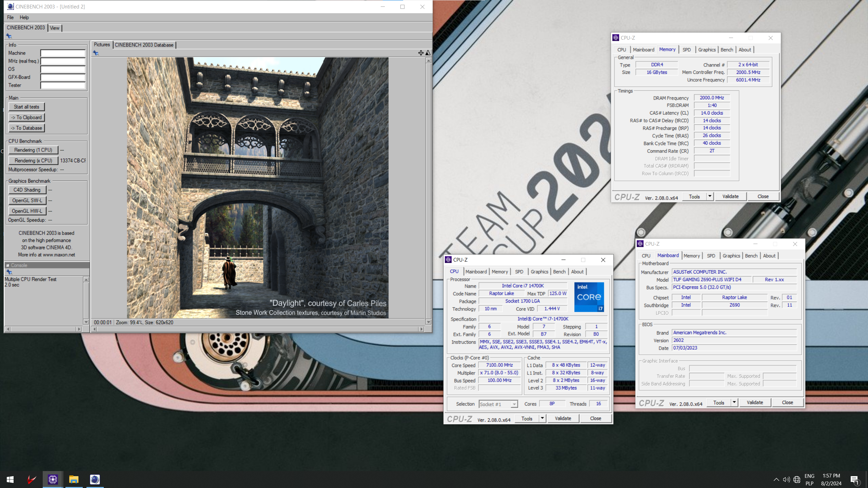Open About tab in CPU-Z Memory window
868x488 pixels.
coord(745,49)
